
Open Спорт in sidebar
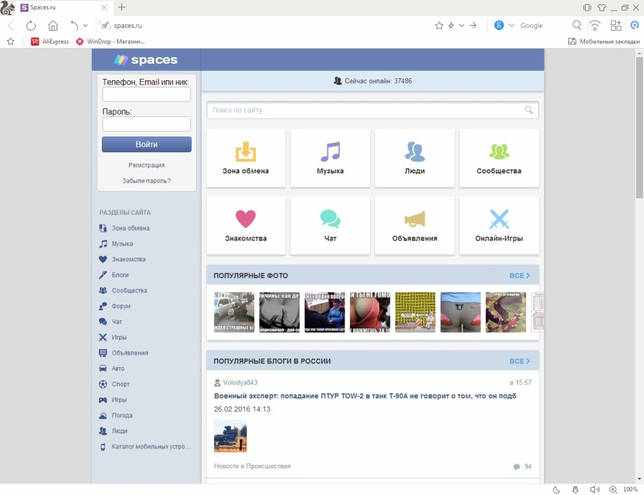[114, 384]
